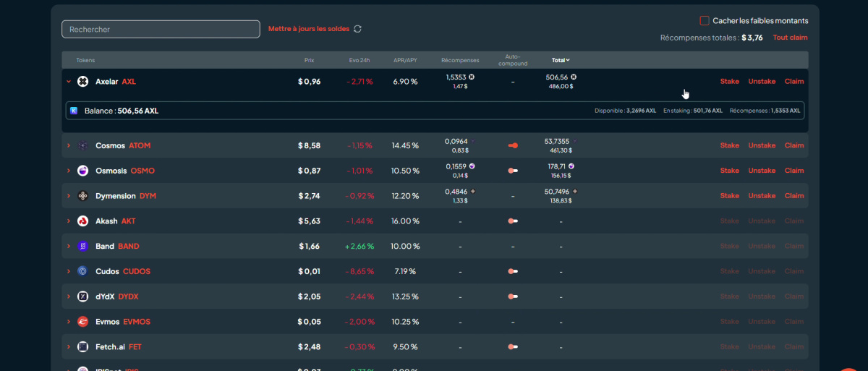This screenshot has height=371, width=868.
Task: Click the Tokens column header
Action: (85, 60)
